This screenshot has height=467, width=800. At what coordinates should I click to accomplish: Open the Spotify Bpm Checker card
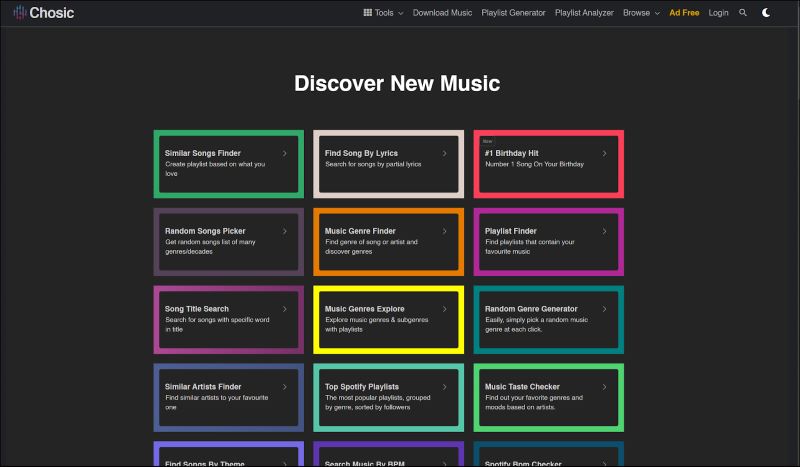tap(548, 454)
